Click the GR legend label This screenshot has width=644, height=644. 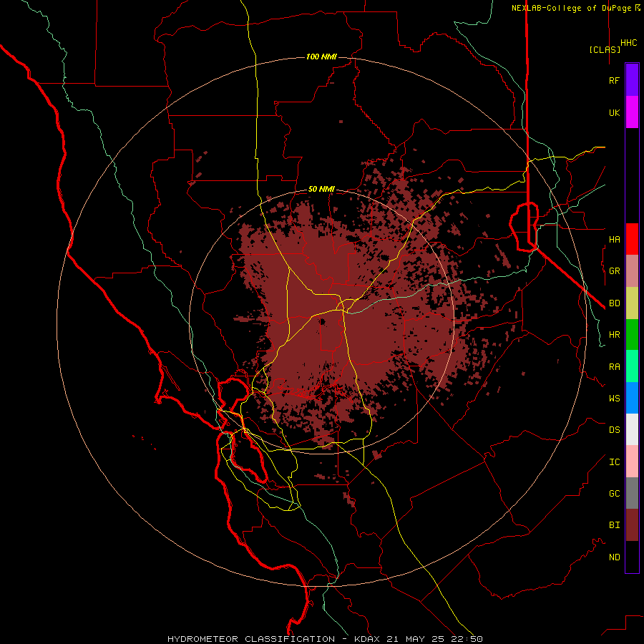(x=614, y=271)
